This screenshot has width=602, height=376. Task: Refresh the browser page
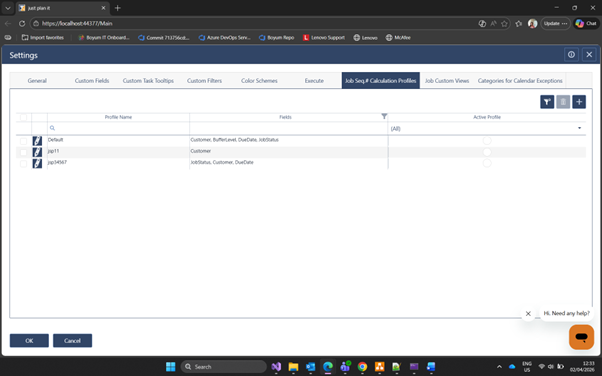tap(22, 23)
